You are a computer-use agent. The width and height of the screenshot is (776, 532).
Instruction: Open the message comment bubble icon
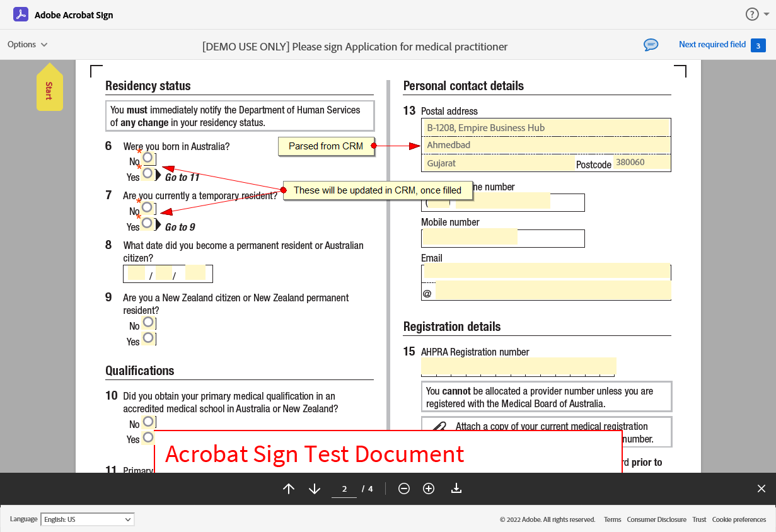tap(651, 45)
